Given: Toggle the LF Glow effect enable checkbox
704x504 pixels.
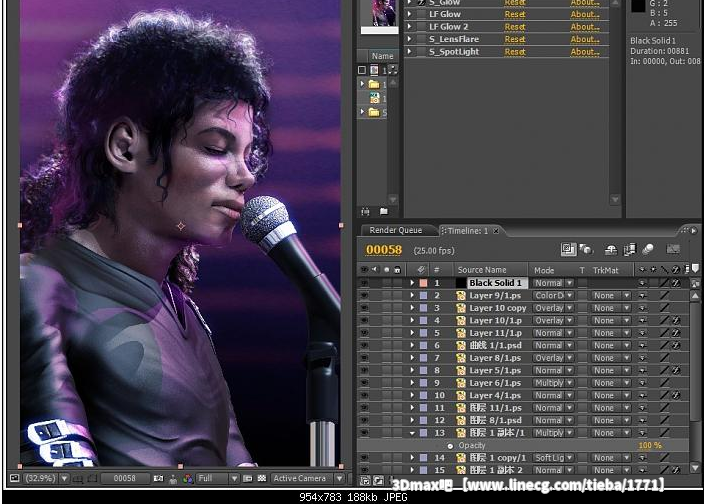Looking at the screenshot, I should tap(421, 15).
